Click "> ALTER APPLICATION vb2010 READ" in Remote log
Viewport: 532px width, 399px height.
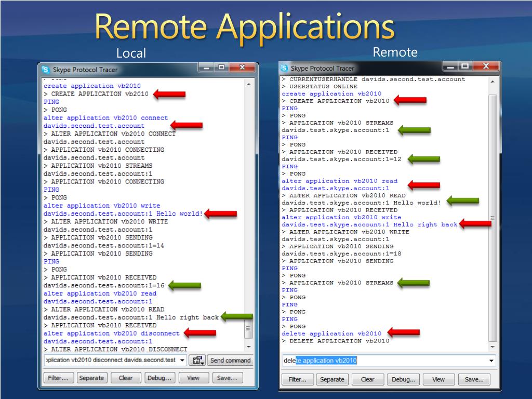343,196
